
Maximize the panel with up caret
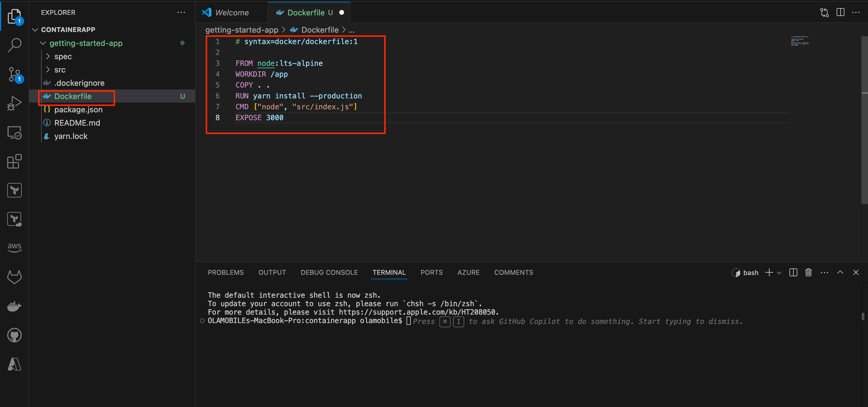[x=841, y=272]
